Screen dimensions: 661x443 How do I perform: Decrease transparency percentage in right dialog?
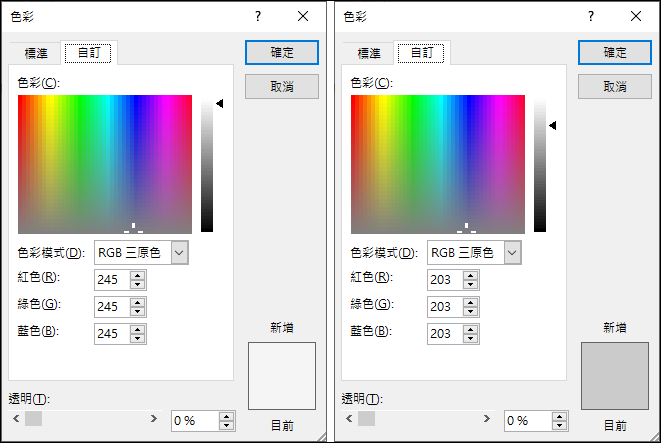pos(559,425)
